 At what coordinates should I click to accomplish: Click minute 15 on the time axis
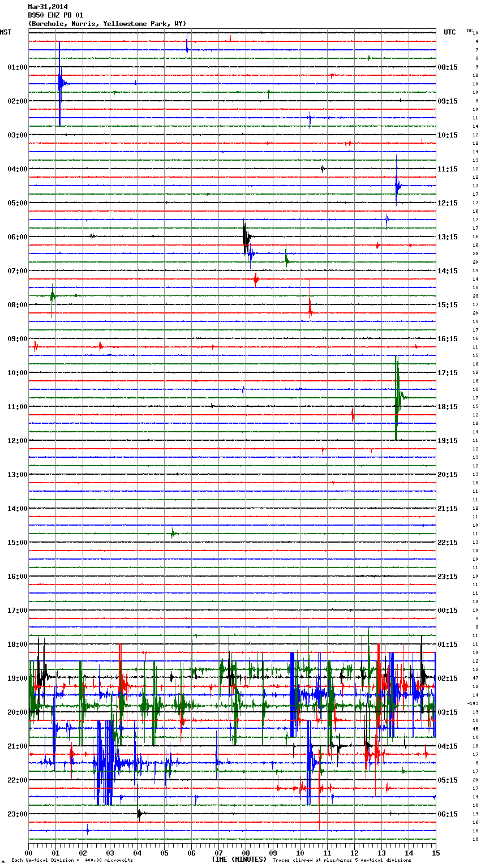point(435,853)
